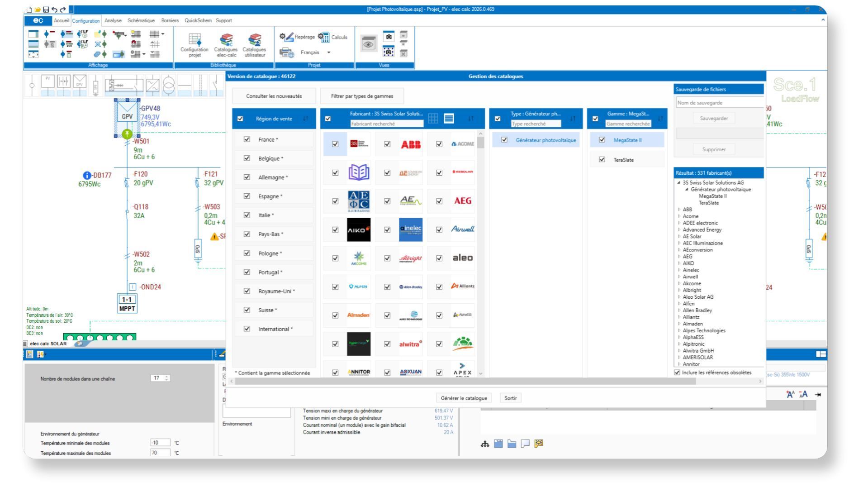Expand the Acome tree node

[x=678, y=216]
